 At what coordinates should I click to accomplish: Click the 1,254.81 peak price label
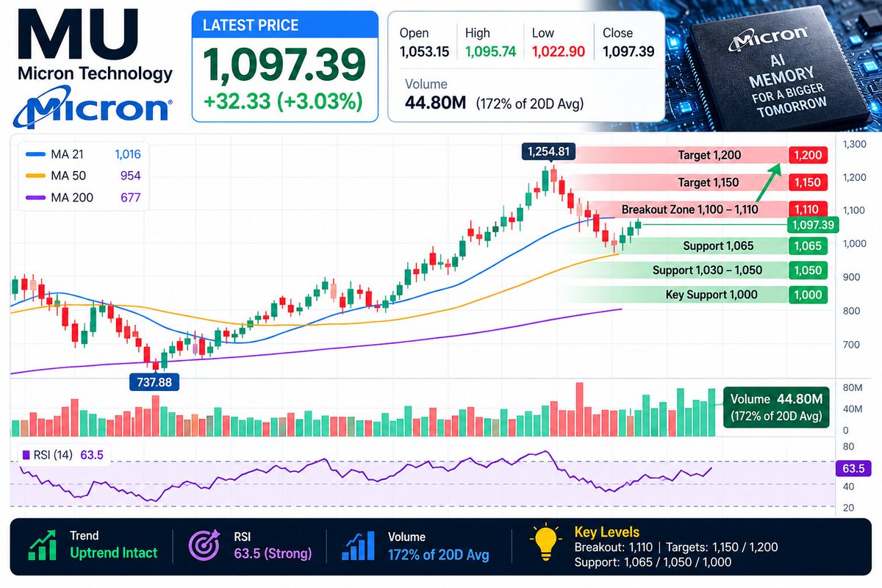[x=549, y=152]
